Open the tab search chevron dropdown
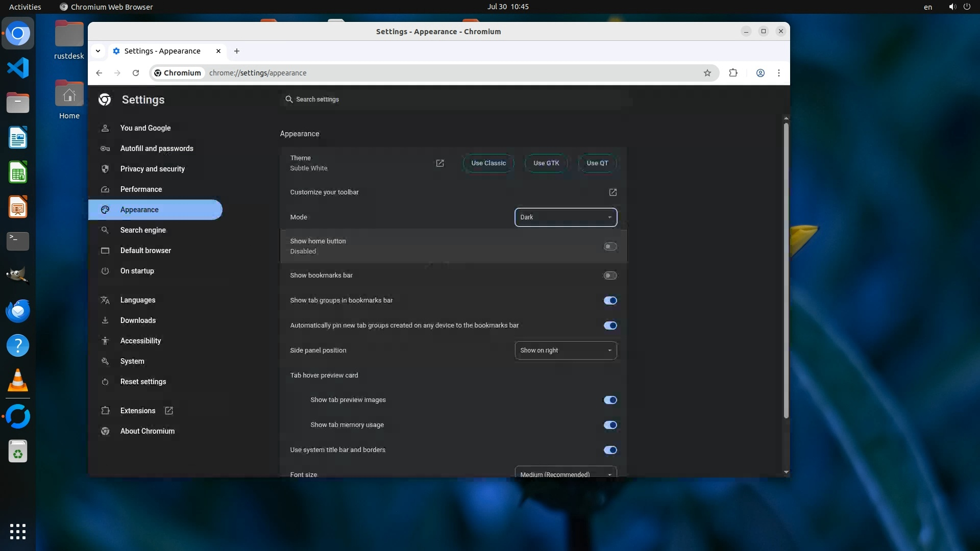Viewport: 980px width, 551px height. [98, 51]
